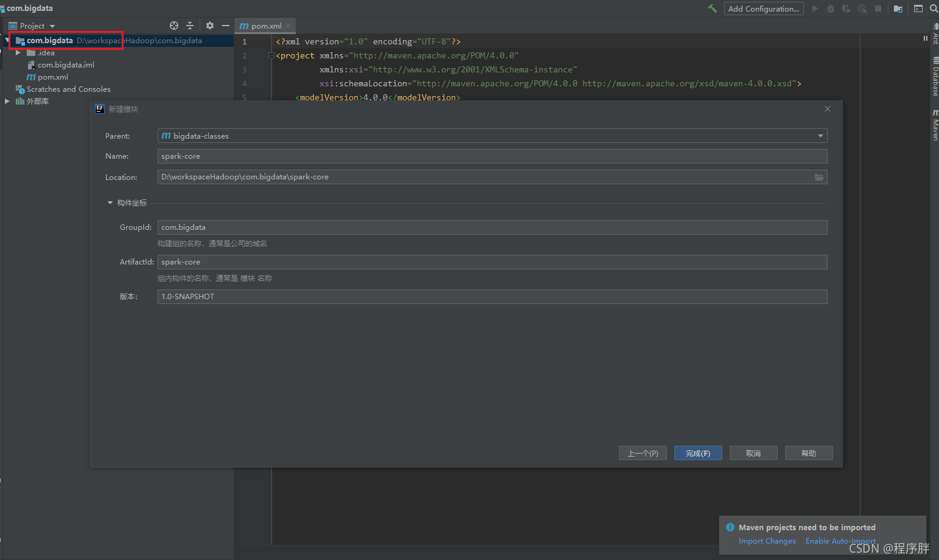Open the Database tool window
The width and height of the screenshot is (939, 560).
click(x=935, y=77)
